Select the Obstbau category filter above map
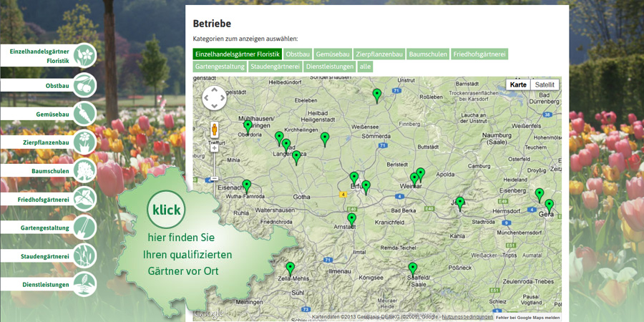644x322 pixels. pyautogui.click(x=298, y=54)
